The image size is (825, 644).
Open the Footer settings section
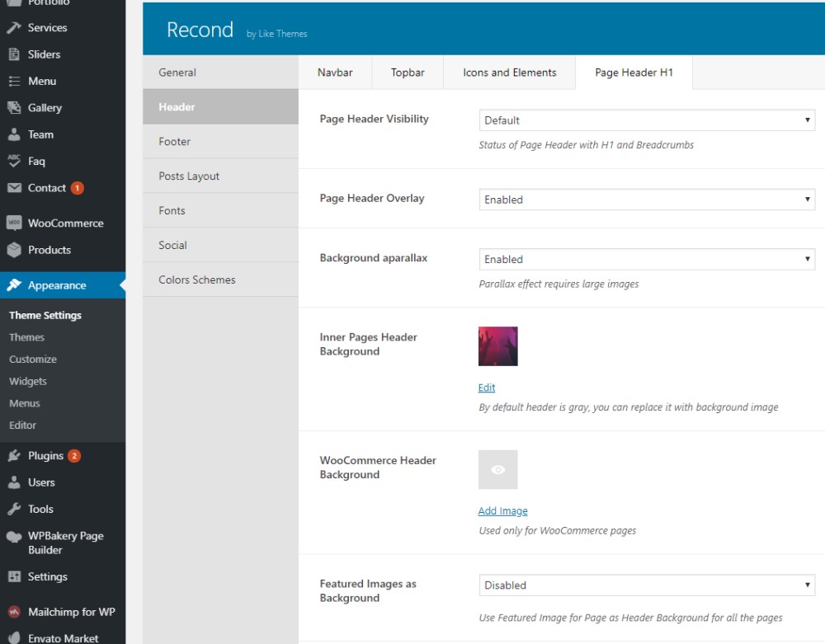[x=220, y=142]
